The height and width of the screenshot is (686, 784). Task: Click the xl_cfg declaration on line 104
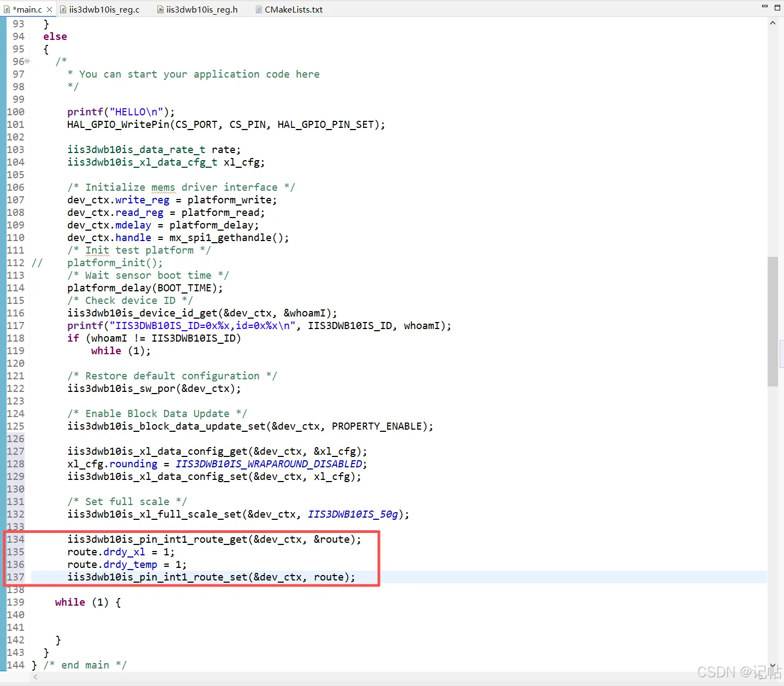click(x=166, y=162)
